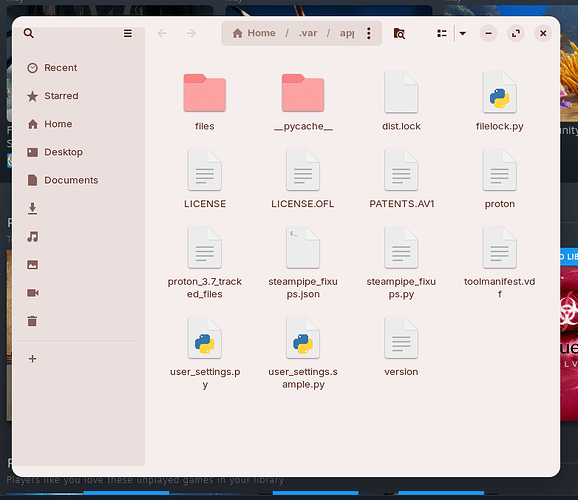This screenshot has height=500, width=578.
Task: Select the user_settings.py Python file
Action: coord(205,353)
